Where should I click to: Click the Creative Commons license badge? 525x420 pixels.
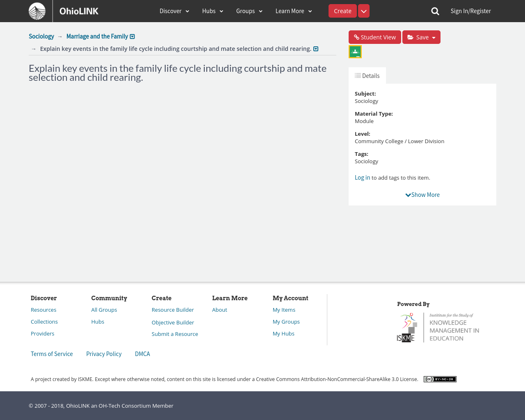click(440, 379)
